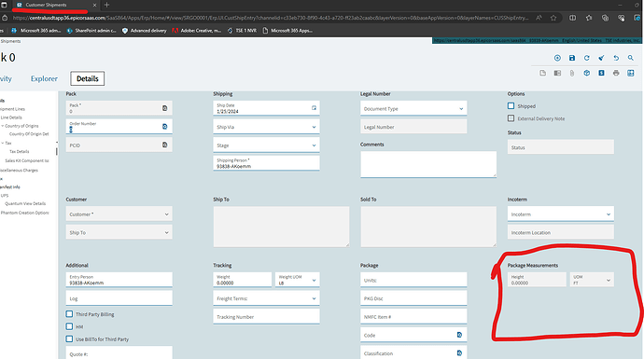Check the Shipped checkbox

(511, 106)
